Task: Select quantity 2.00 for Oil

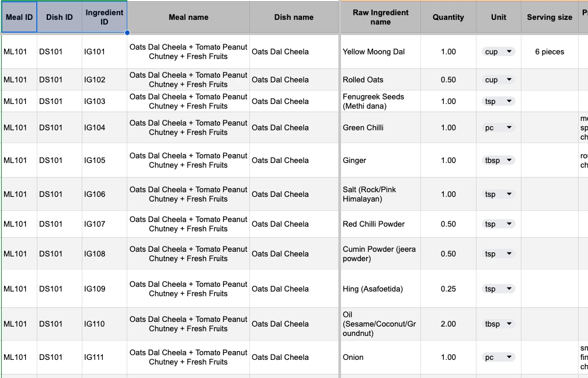Action: (448, 324)
